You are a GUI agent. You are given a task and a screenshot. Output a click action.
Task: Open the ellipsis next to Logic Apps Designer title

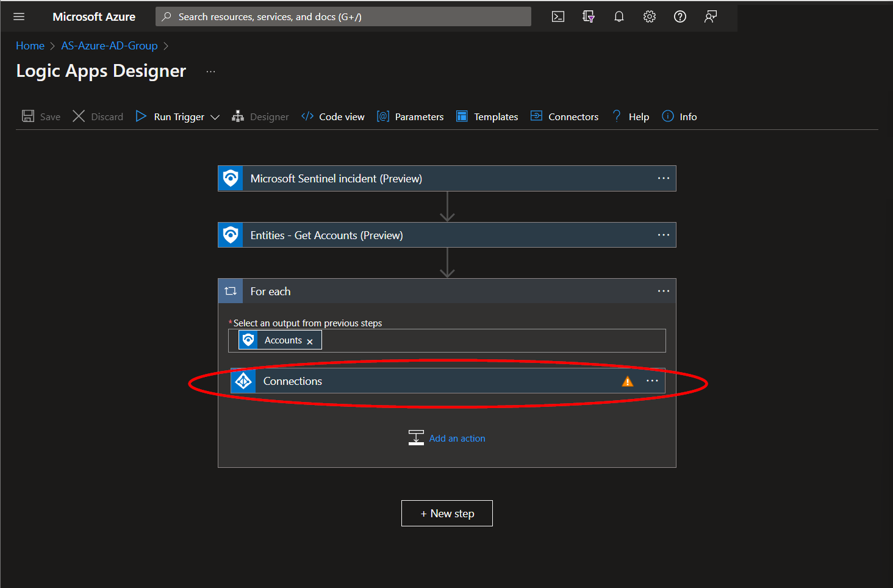tap(210, 71)
